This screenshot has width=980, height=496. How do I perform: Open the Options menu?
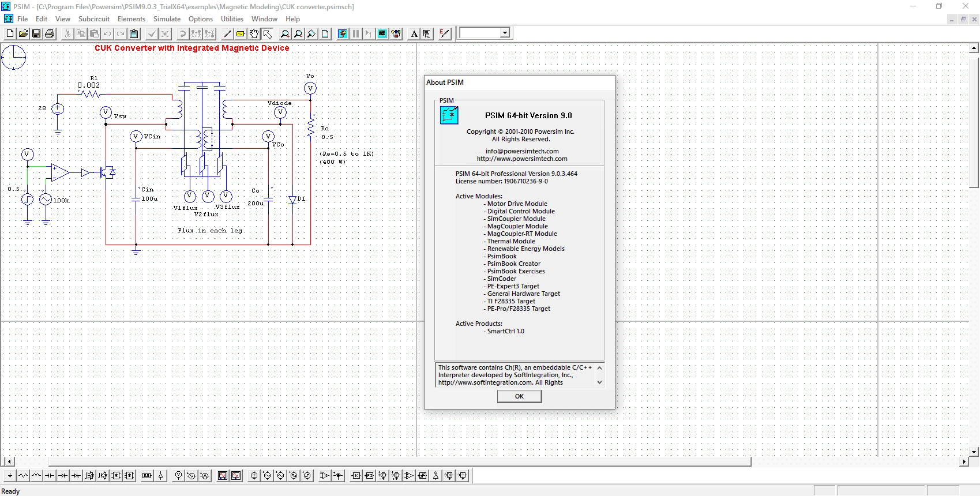(x=201, y=19)
